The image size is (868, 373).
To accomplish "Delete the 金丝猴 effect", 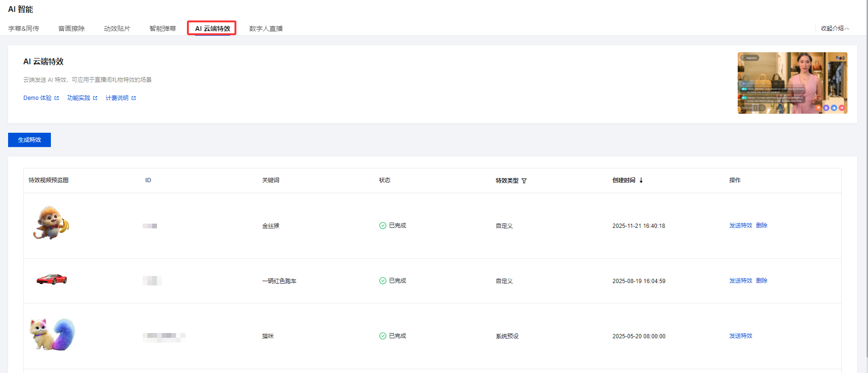I will 761,226.
